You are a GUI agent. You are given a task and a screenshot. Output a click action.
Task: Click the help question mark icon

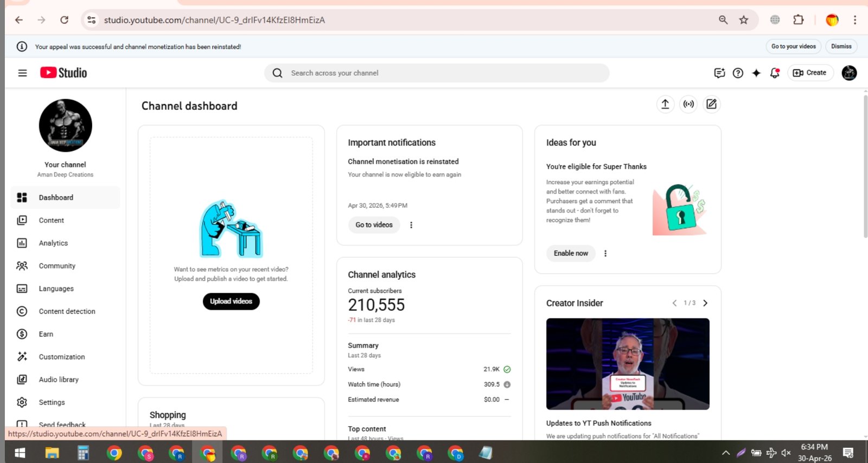(x=738, y=73)
